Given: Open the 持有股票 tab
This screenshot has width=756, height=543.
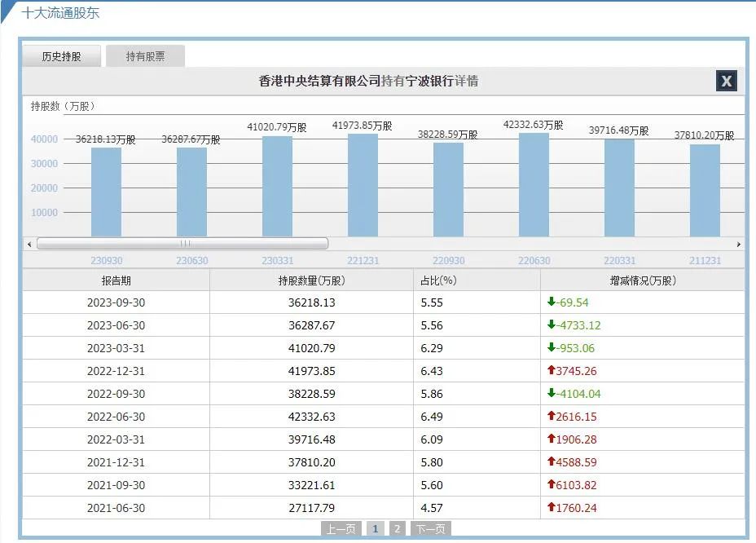Looking at the screenshot, I should pos(145,56).
